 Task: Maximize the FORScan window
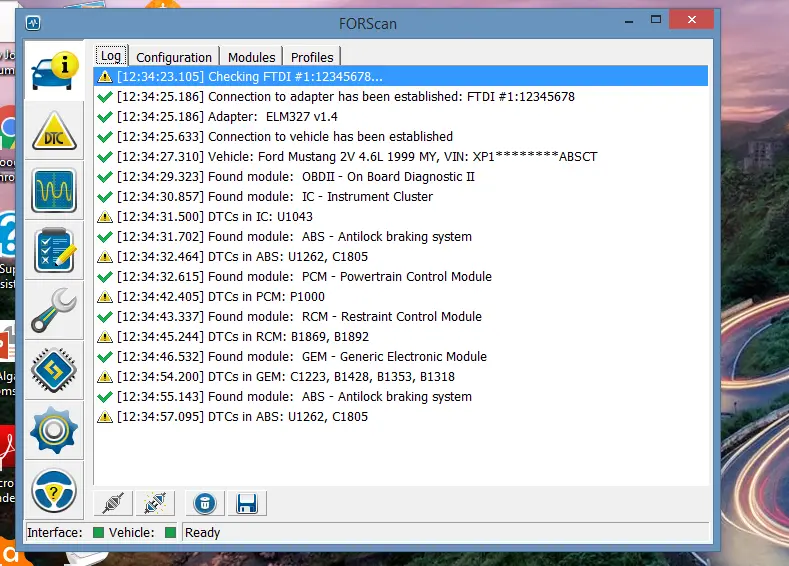pyautogui.click(x=656, y=20)
